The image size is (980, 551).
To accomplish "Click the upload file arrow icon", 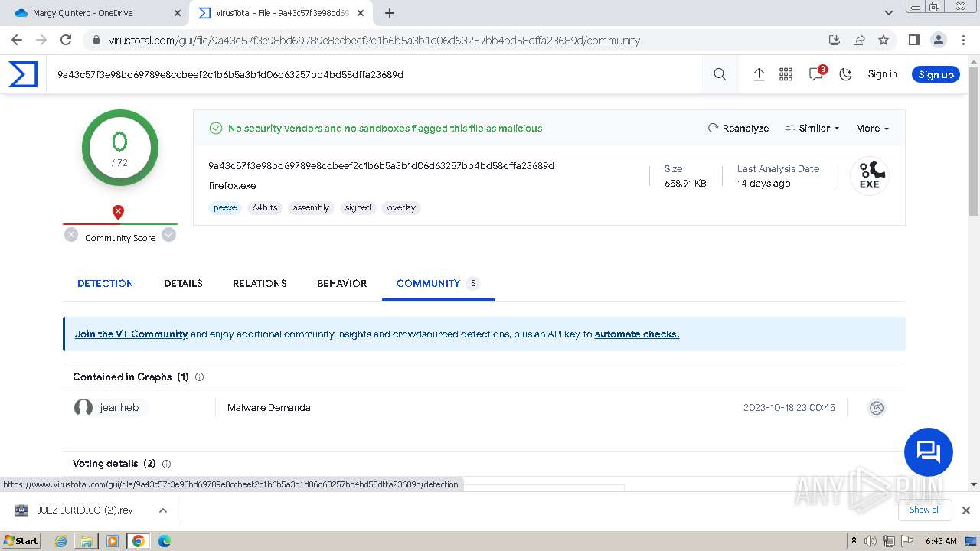I will tap(759, 74).
